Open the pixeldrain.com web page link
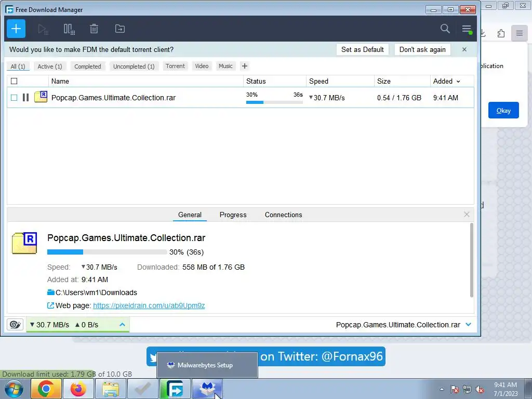 pos(149,305)
